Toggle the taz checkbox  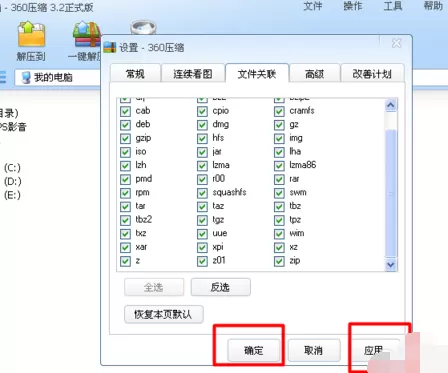[x=202, y=206]
